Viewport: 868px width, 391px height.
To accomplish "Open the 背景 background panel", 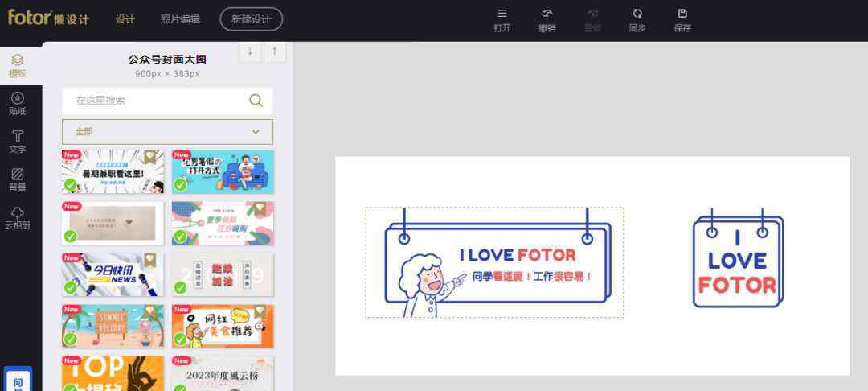I will (x=17, y=180).
